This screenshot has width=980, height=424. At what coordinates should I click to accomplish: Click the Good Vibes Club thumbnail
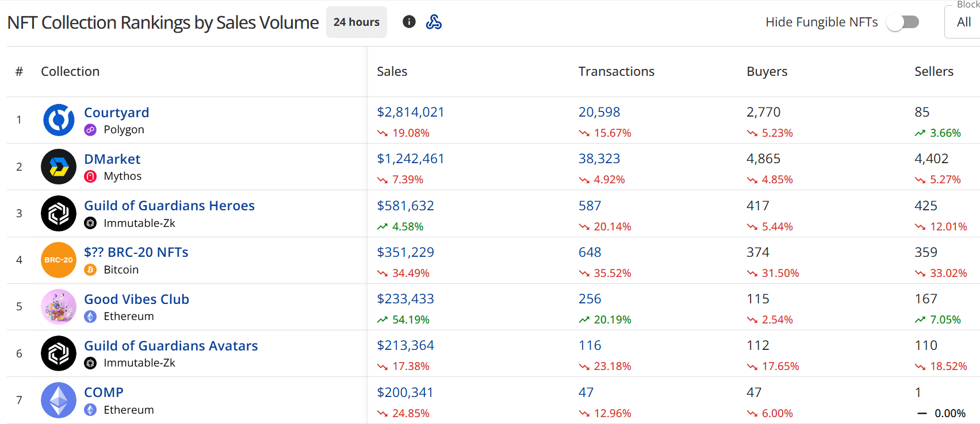pos(59,307)
